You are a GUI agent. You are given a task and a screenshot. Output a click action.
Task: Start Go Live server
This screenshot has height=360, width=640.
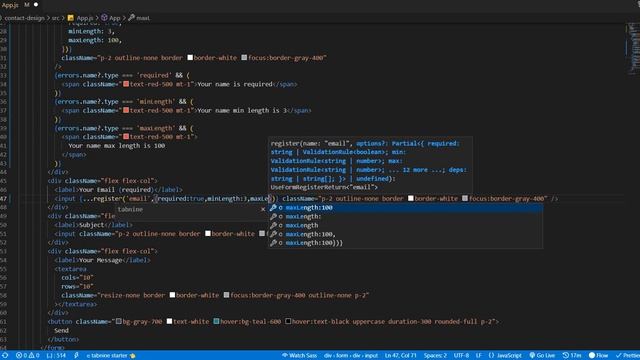(x=542, y=356)
